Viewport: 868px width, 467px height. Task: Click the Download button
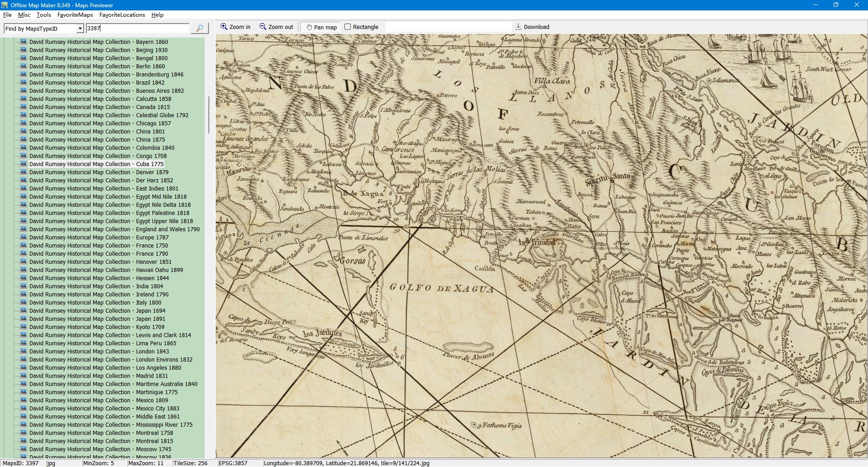[532, 27]
